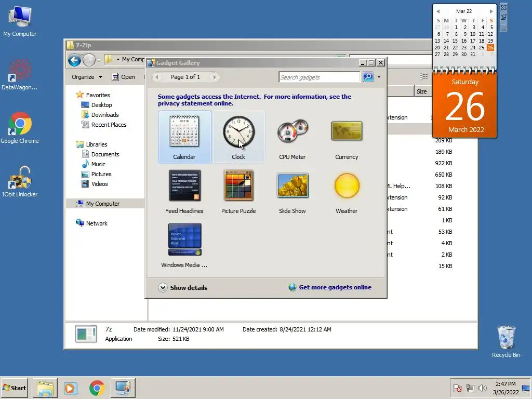
Task: Open the Recycle Bin
Action: [506, 342]
